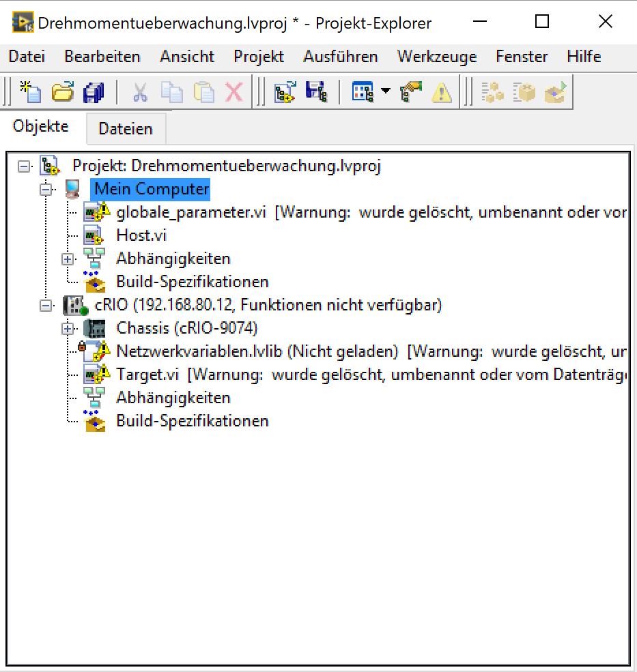Viewport: 637px width, 672px height.
Task: Click the New Project toolbar icon
Action: 31,91
